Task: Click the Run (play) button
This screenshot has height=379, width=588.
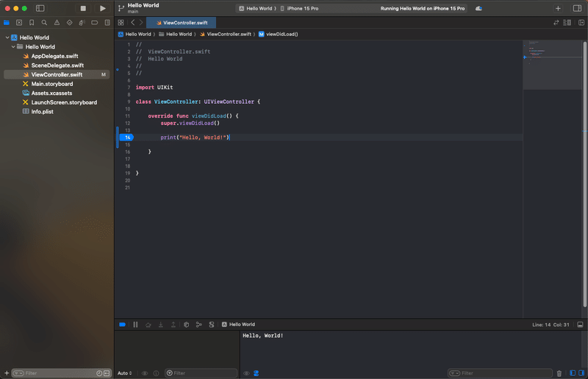Action: tap(102, 8)
